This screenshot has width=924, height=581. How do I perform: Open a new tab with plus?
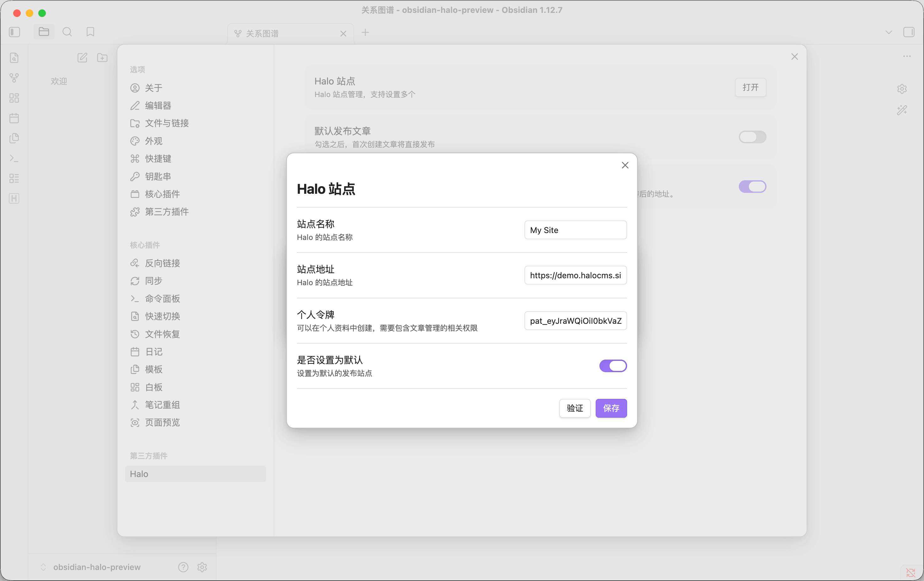point(365,32)
